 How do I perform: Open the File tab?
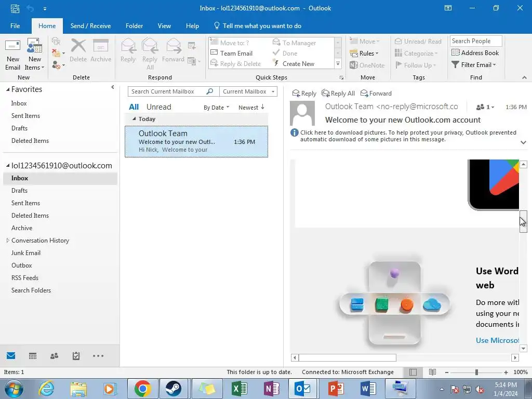point(15,26)
